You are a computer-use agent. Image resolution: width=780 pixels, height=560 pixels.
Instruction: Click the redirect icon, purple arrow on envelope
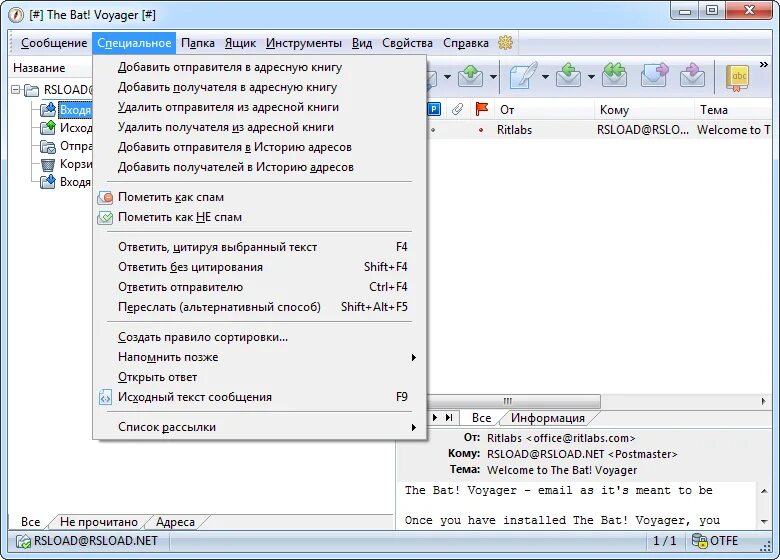point(692,75)
